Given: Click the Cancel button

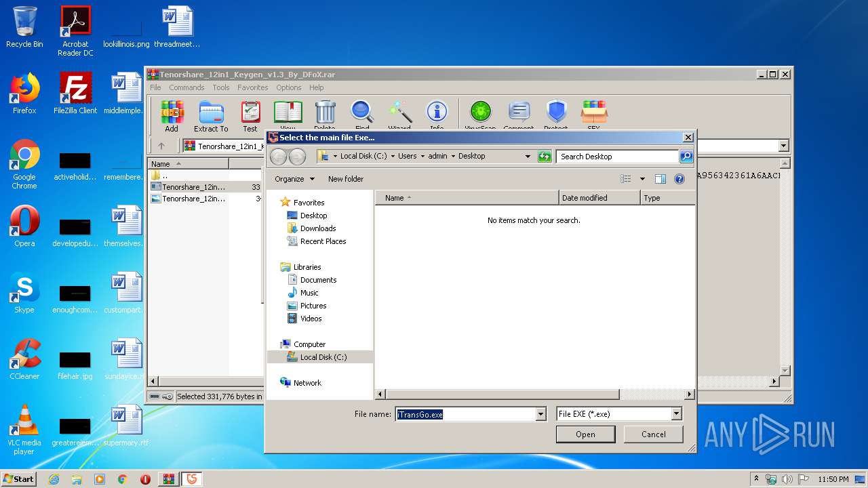Looking at the screenshot, I should pyautogui.click(x=653, y=434).
